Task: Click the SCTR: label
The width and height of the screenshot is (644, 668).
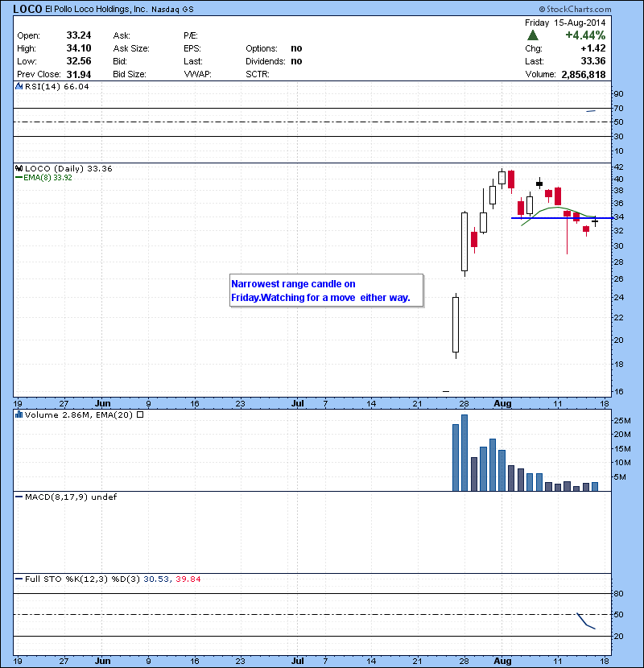Action: [x=258, y=74]
